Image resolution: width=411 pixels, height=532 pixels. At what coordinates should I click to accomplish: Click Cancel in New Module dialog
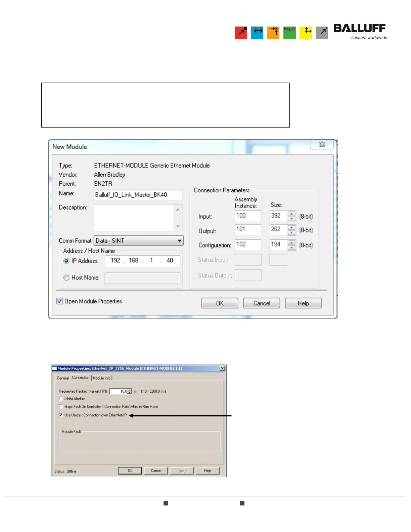click(262, 303)
